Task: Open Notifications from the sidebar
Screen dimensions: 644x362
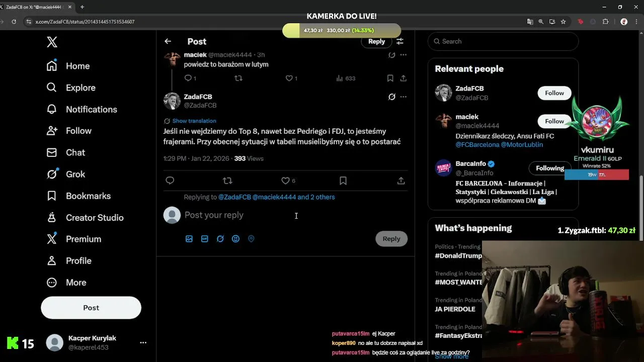Action: coord(82,109)
